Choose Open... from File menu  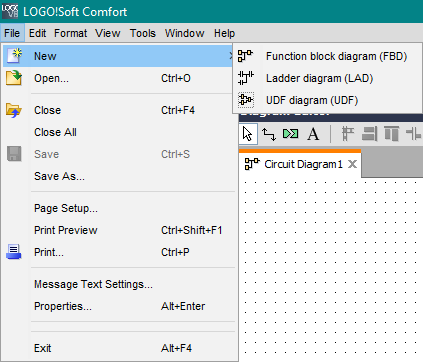119,78
